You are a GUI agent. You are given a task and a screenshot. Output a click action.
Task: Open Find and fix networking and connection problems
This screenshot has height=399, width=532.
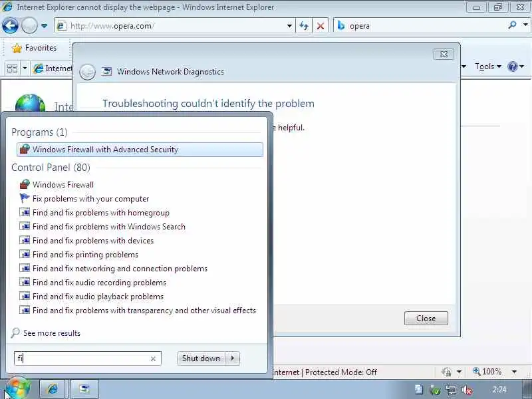click(113, 269)
